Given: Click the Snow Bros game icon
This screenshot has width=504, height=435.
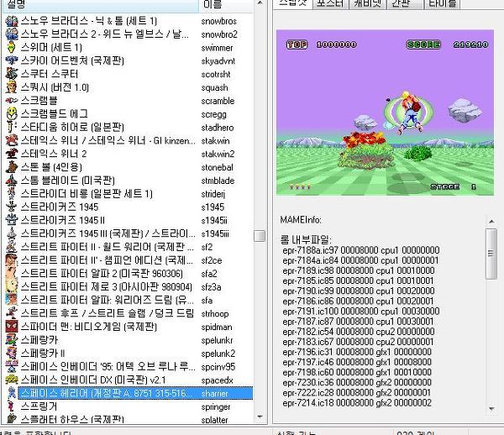Looking at the screenshot, I should tap(12, 21).
